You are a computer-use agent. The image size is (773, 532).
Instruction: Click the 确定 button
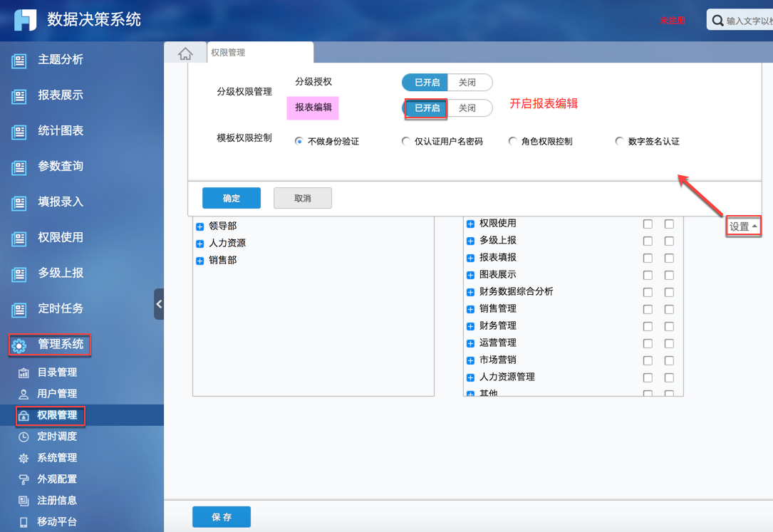click(232, 198)
